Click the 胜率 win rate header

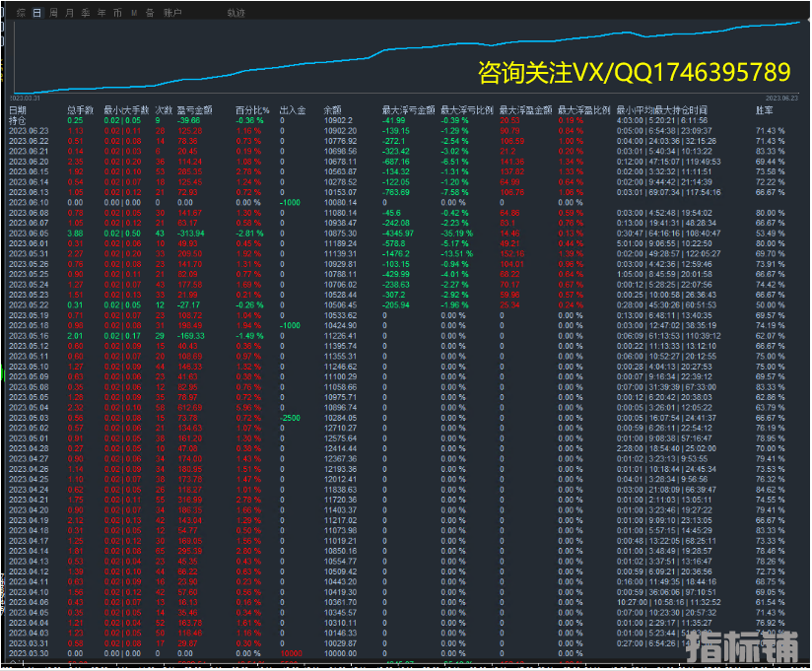point(763,110)
